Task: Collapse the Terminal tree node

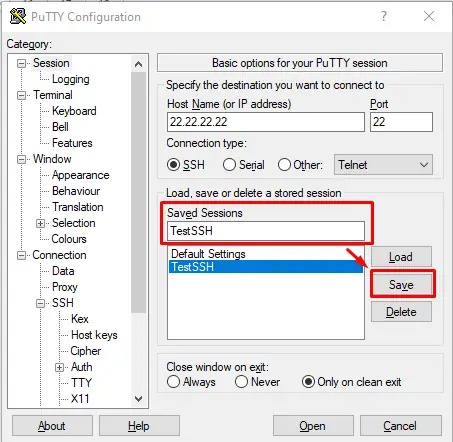Action: pos(21,95)
